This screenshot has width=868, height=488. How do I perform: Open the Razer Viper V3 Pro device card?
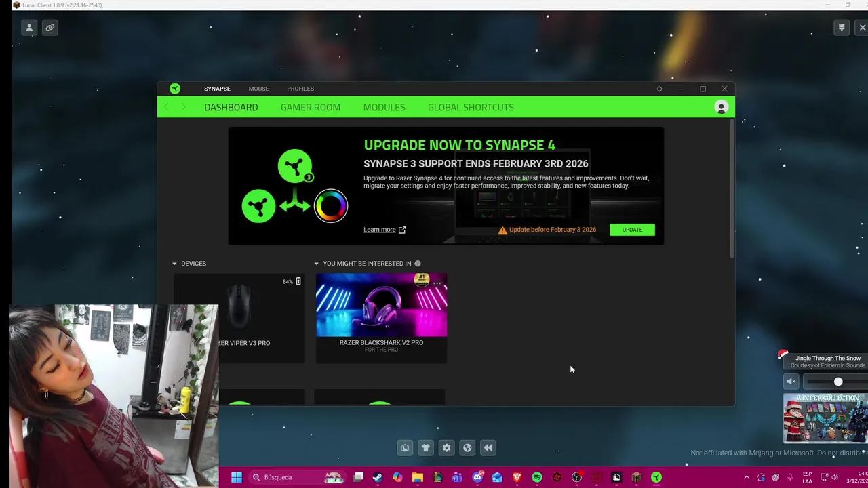point(239,319)
